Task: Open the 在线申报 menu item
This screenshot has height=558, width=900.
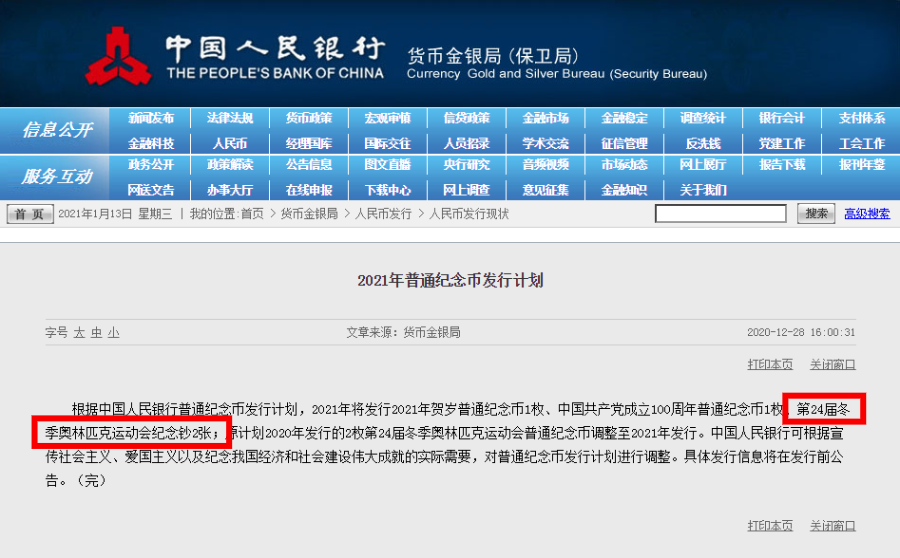Action: pos(309,189)
